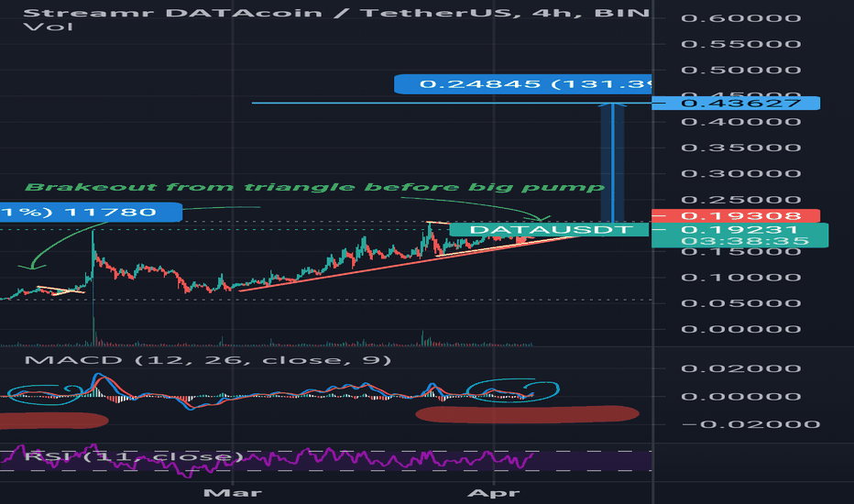Click the 0.05000 price axis label
Screen dimensions: 854x504
click(x=740, y=303)
